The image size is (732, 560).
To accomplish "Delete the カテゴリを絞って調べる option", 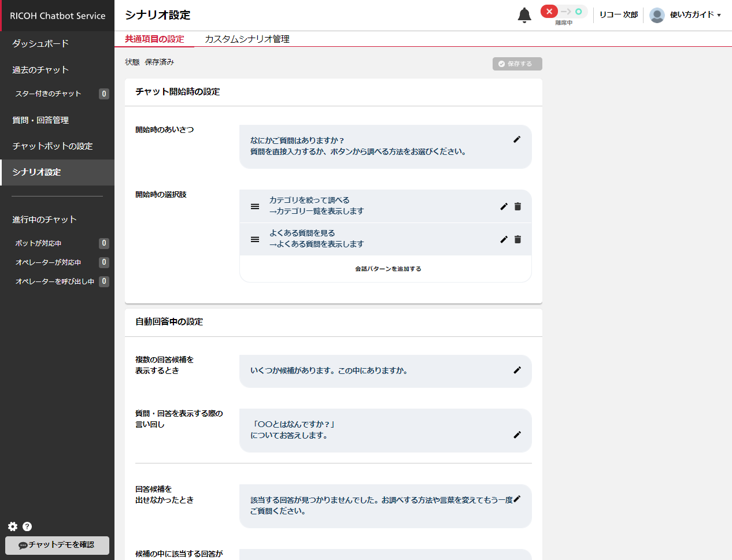I will coord(517,206).
